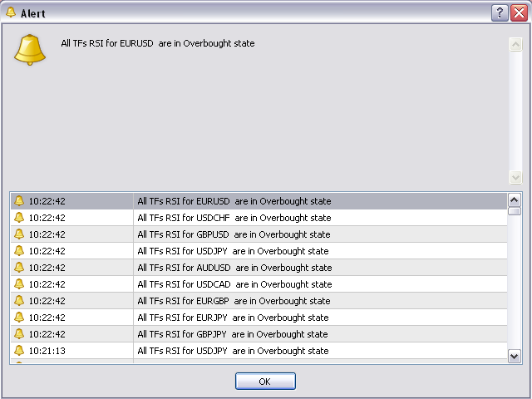This screenshot has height=399, width=532.
Task: Click the bell icon in the GBPUSD row
Action: [19, 234]
